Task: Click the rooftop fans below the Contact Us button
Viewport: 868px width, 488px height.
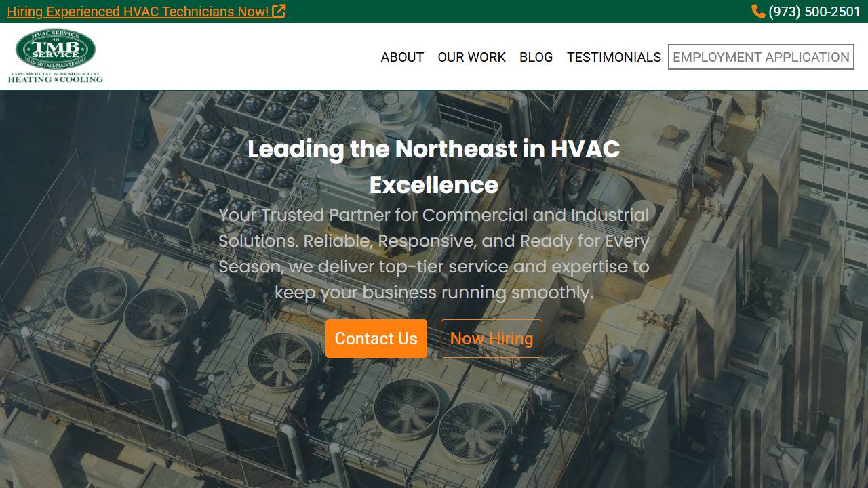Action: (x=407, y=407)
